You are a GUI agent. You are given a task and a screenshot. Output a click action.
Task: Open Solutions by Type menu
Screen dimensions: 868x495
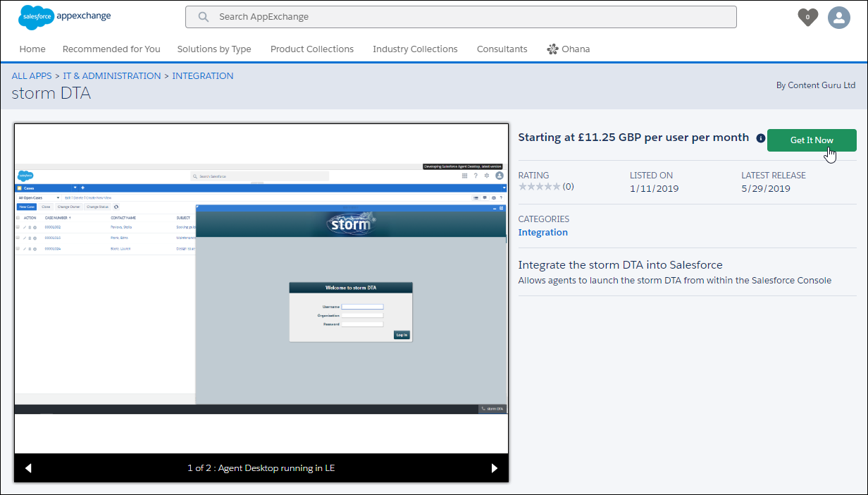click(x=214, y=49)
